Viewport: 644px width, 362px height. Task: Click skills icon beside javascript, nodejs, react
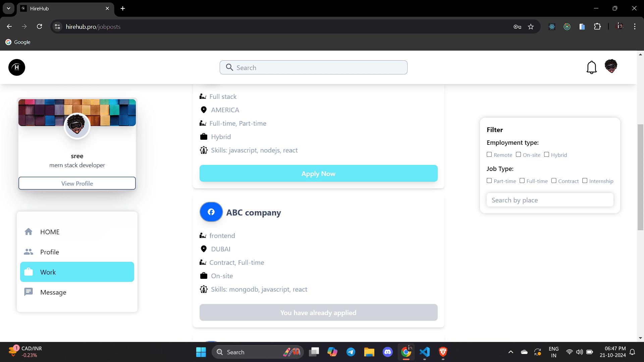pos(204,150)
